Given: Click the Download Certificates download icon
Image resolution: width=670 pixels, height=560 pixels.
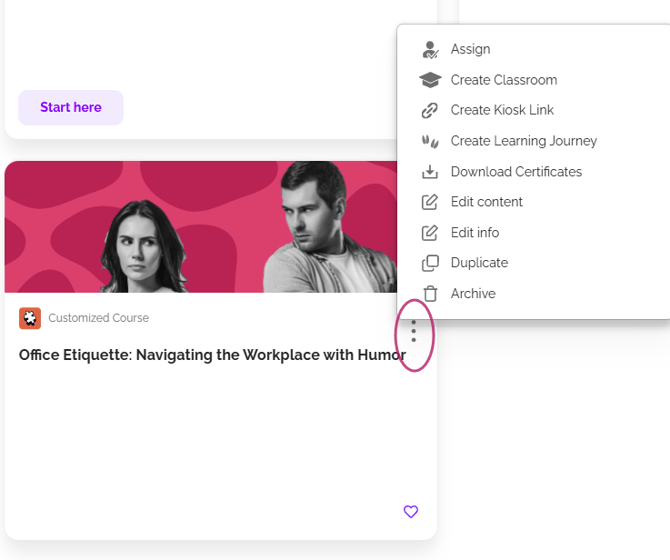Looking at the screenshot, I should click(x=430, y=172).
